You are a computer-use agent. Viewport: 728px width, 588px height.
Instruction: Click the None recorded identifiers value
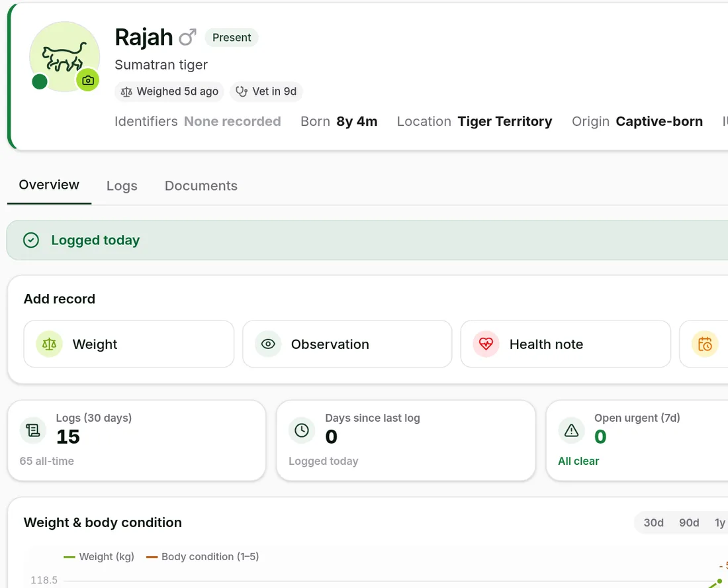[x=232, y=122]
